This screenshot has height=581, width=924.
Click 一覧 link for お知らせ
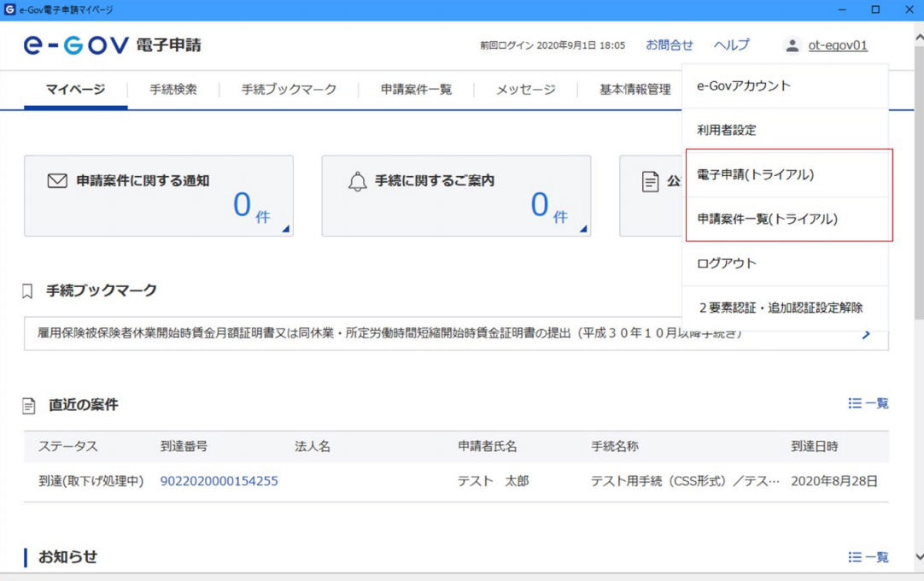click(x=876, y=557)
